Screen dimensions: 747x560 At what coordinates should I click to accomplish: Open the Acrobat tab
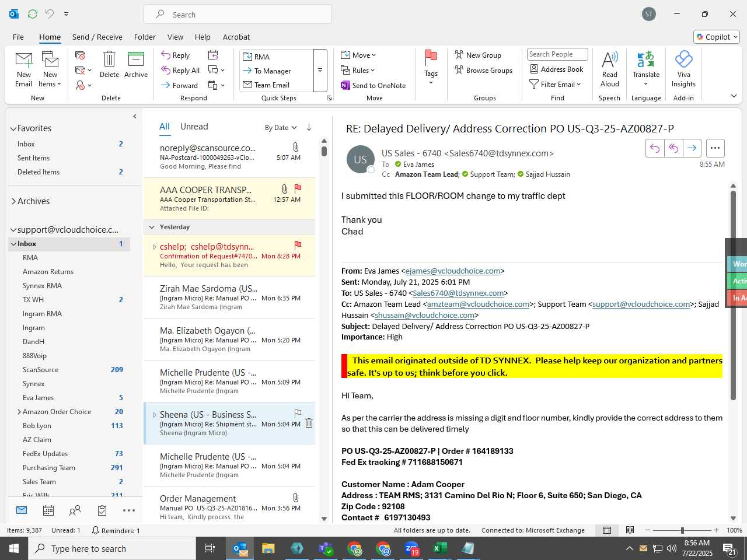coord(236,37)
